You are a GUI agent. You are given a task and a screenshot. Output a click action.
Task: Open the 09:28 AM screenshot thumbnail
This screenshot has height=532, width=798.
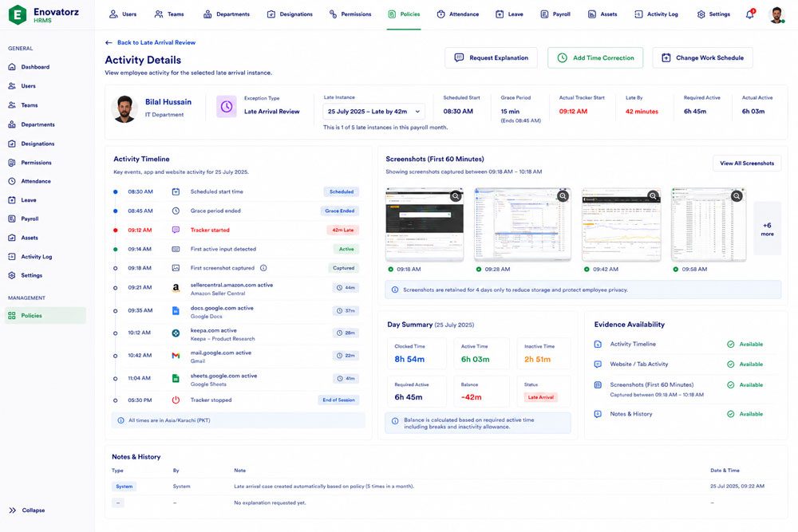522,224
